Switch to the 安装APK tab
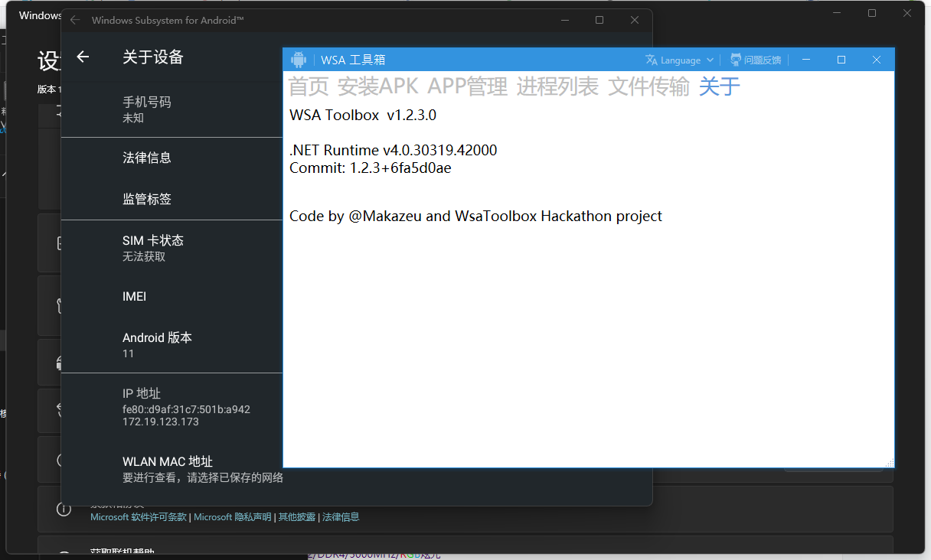The image size is (931, 560). [378, 86]
